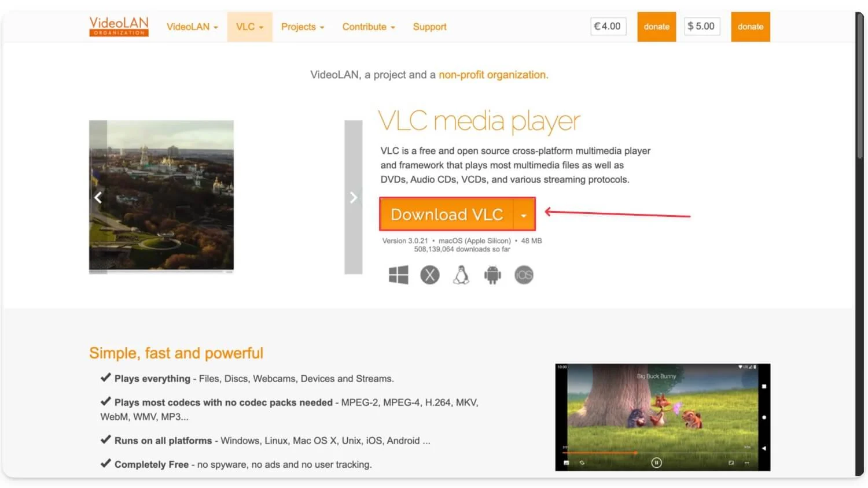Click the VideoLAN organization logo
This screenshot has width=868, height=488.
[118, 26]
